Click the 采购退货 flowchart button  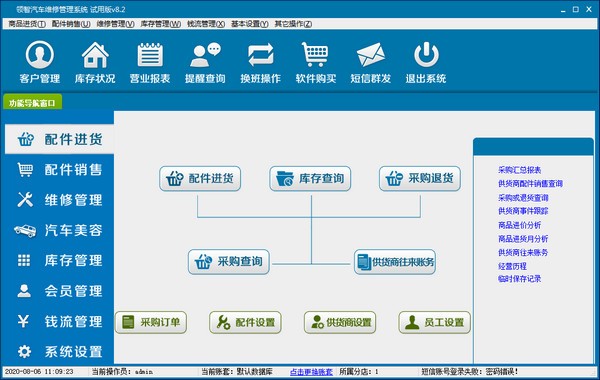(420, 178)
